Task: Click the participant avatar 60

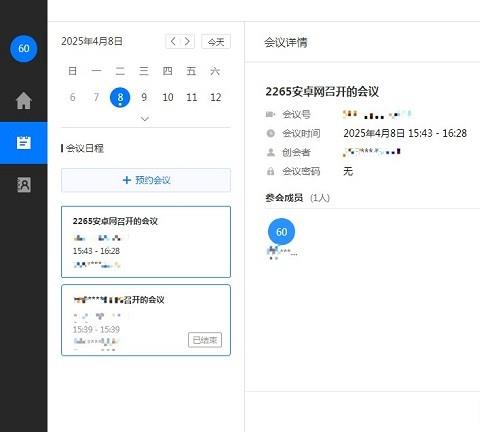Action: tap(281, 232)
